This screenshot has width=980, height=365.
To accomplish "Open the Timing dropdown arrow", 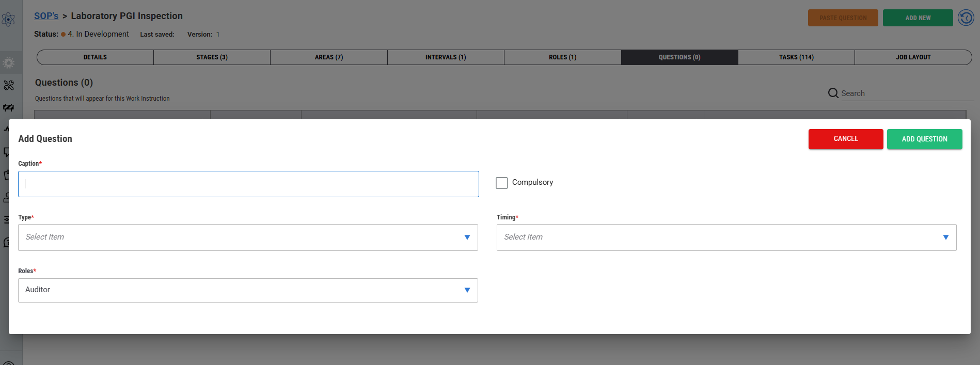I will pyautogui.click(x=945, y=237).
